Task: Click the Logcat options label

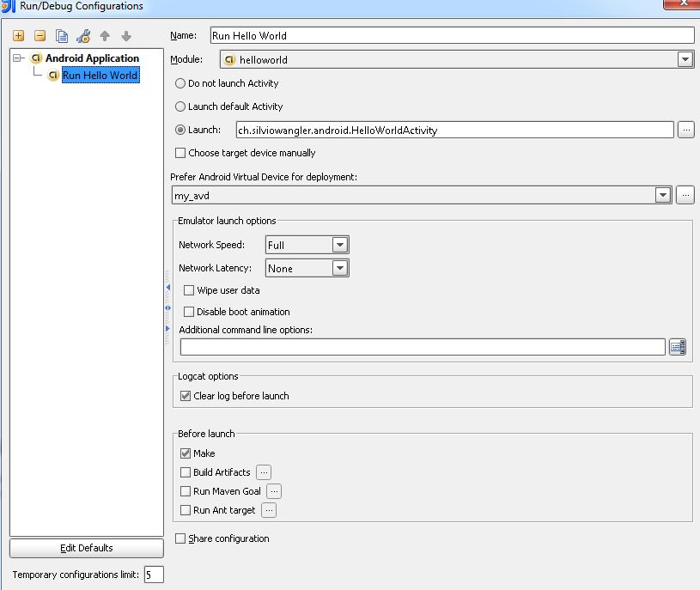Action: coord(208,376)
